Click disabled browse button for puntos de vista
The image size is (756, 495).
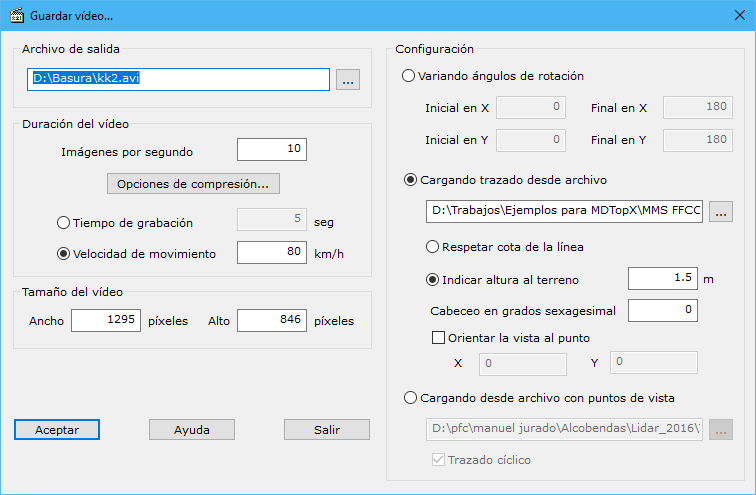721,429
